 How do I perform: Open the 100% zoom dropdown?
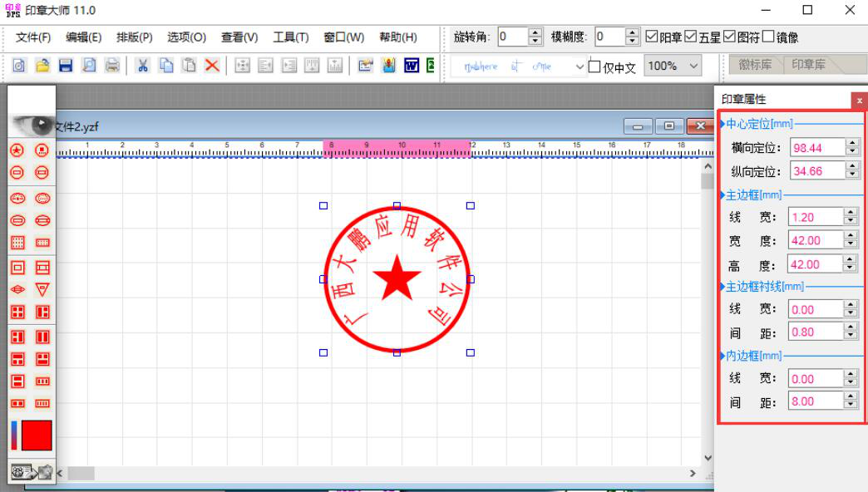[x=693, y=66]
